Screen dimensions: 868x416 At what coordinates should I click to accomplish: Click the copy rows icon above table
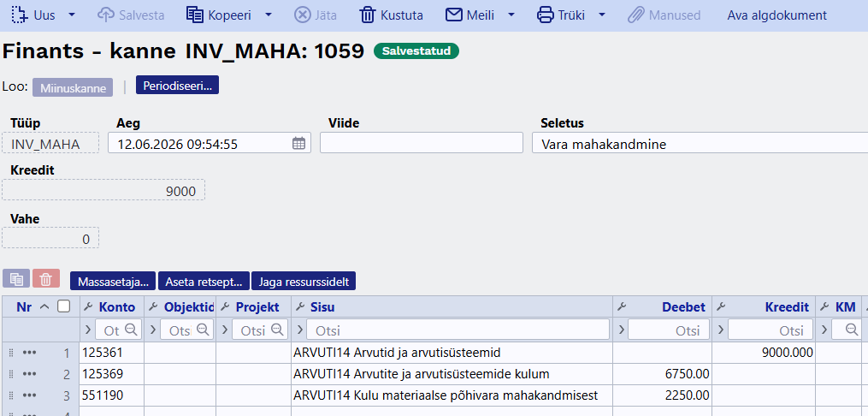point(16,280)
